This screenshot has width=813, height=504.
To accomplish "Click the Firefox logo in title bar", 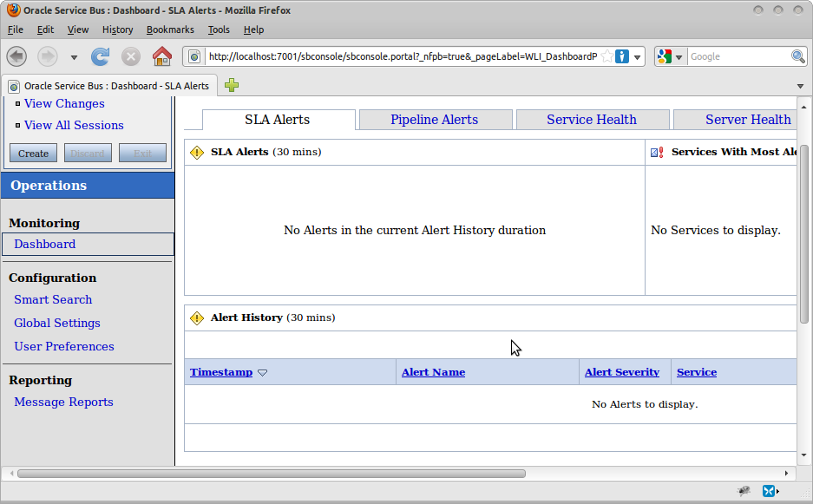I will point(14,10).
